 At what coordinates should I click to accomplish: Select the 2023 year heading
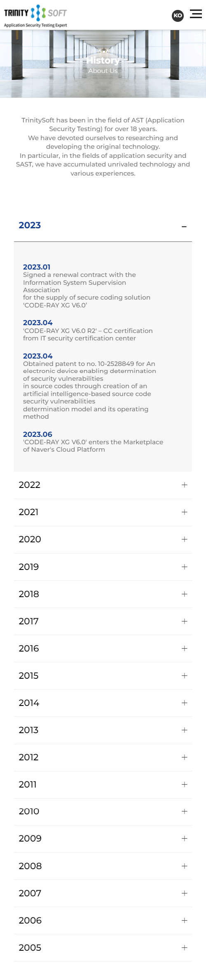click(30, 225)
